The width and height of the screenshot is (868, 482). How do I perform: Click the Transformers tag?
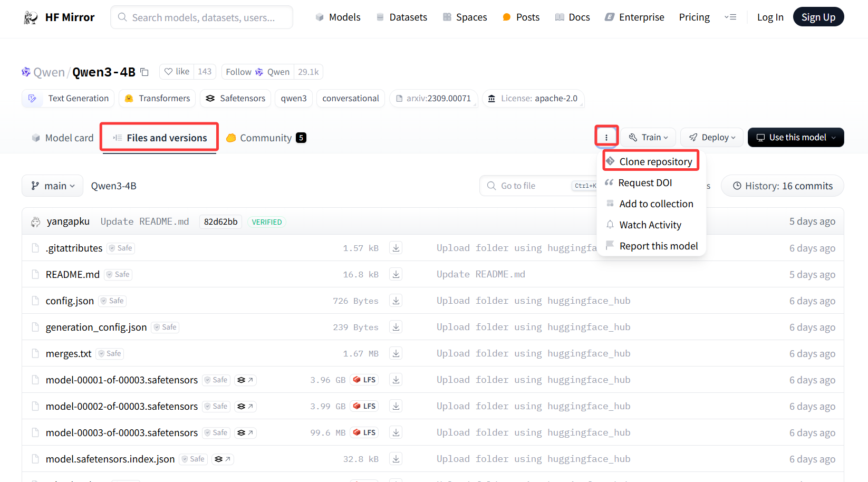click(x=157, y=98)
